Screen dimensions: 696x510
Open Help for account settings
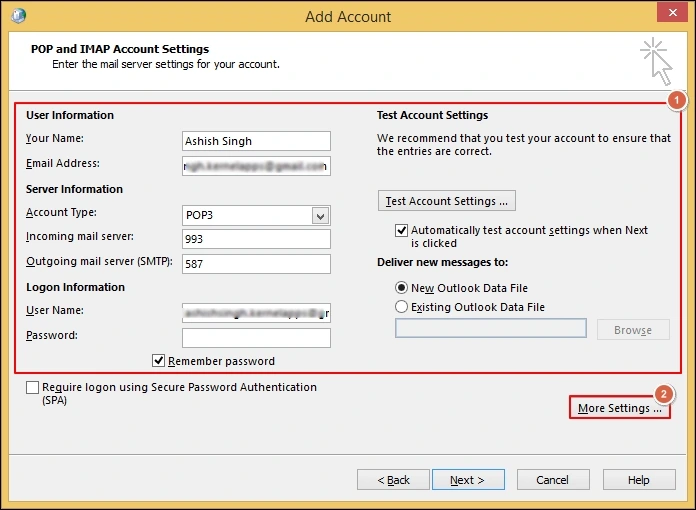point(638,480)
